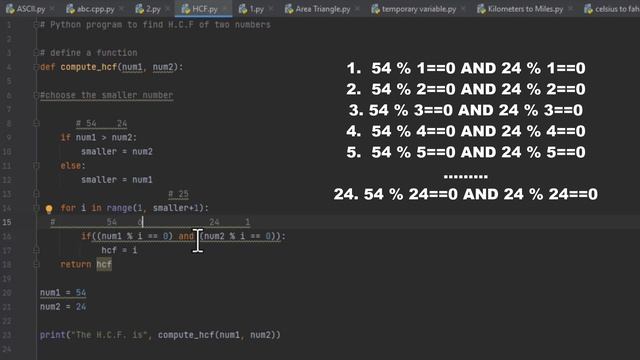Image resolution: width=640 pixels, height=360 pixels.
Task: Switch to the abc.cpp.py tab
Action: tap(96, 9)
